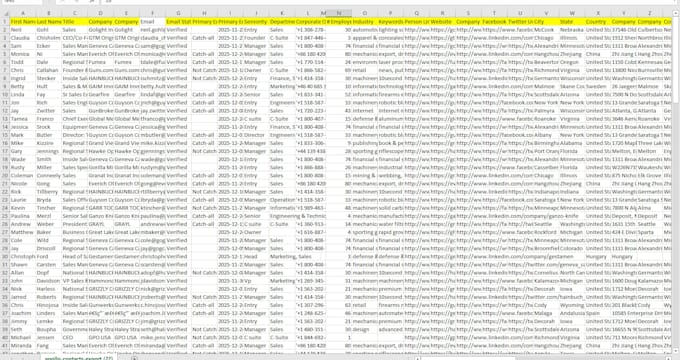Image resolution: width=680 pixels, height=360 pixels.
Task: Click the add new sheet button
Action: (134, 358)
